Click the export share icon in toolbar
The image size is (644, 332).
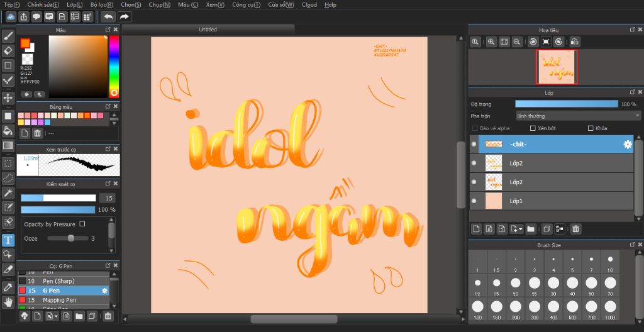(x=24, y=17)
